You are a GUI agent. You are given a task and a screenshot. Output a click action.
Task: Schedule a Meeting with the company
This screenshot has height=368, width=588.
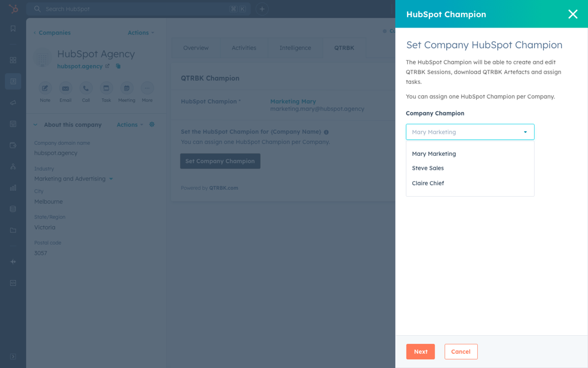pos(127,88)
